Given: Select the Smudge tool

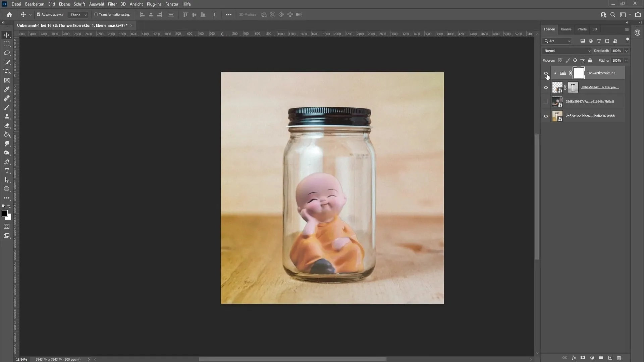Looking at the screenshot, I should (x=7, y=143).
